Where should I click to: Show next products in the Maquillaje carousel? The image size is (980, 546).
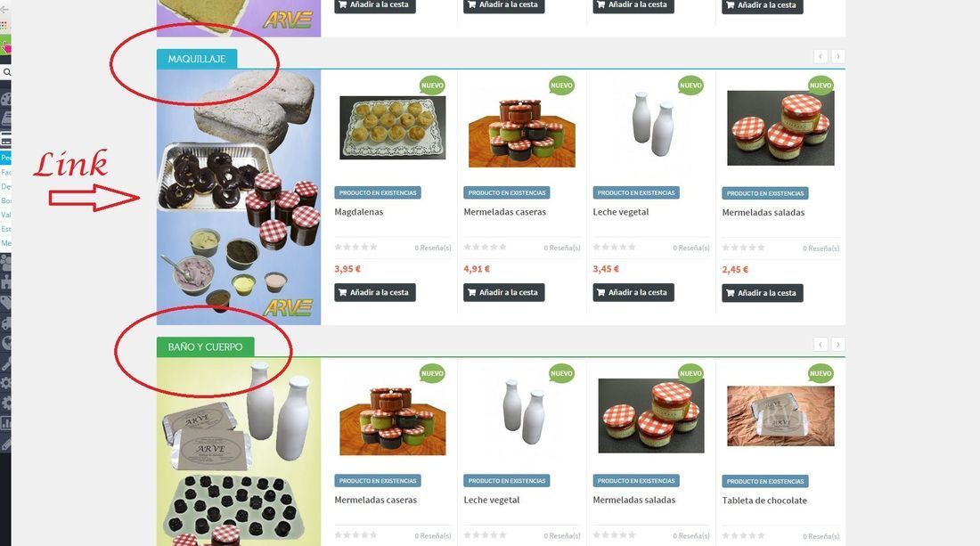point(838,57)
